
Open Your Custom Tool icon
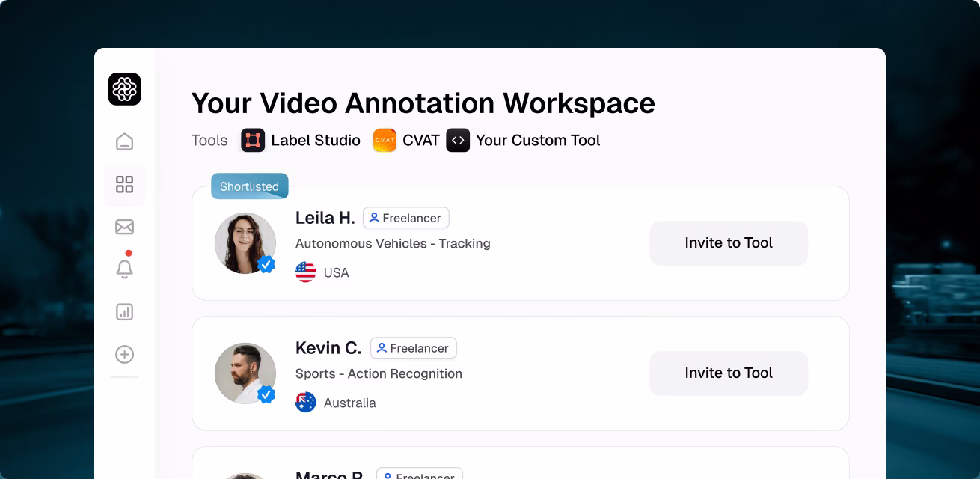[458, 140]
